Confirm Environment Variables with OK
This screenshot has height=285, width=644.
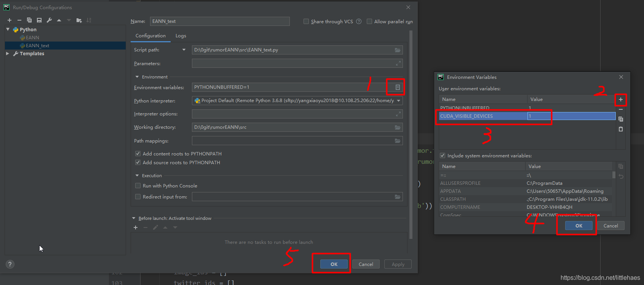[579, 226]
